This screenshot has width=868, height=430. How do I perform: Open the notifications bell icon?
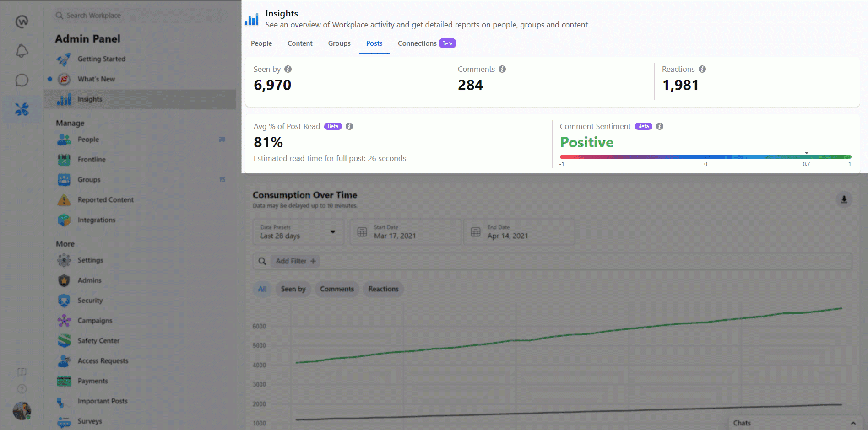click(x=22, y=51)
